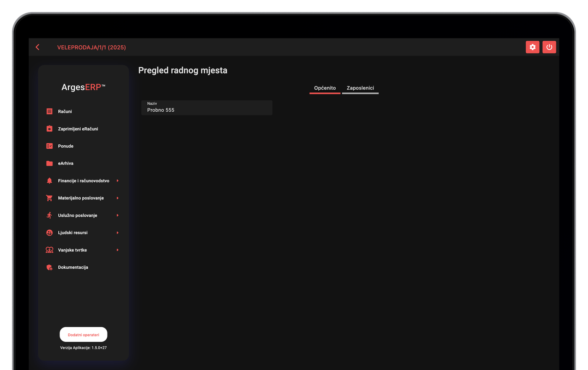
Task: Click the Ljudski resursi face icon
Action: coord(50,233)
